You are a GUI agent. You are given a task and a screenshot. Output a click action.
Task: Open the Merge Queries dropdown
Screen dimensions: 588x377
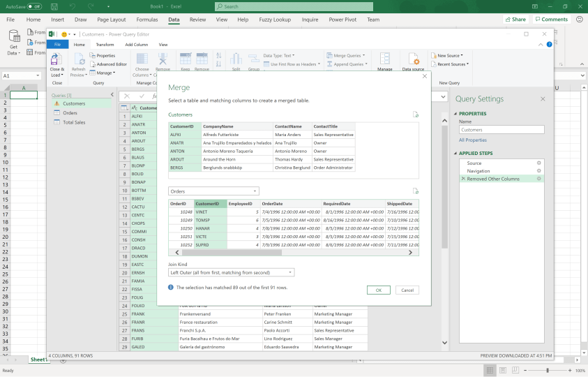[x=345, y=56]
